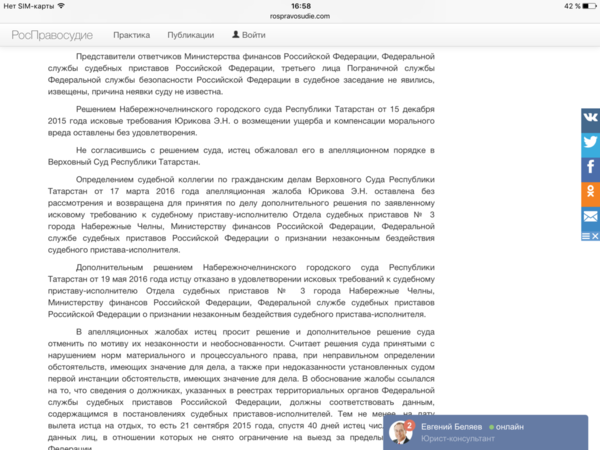Open the Публикации menu item

[x=190, y=35]
